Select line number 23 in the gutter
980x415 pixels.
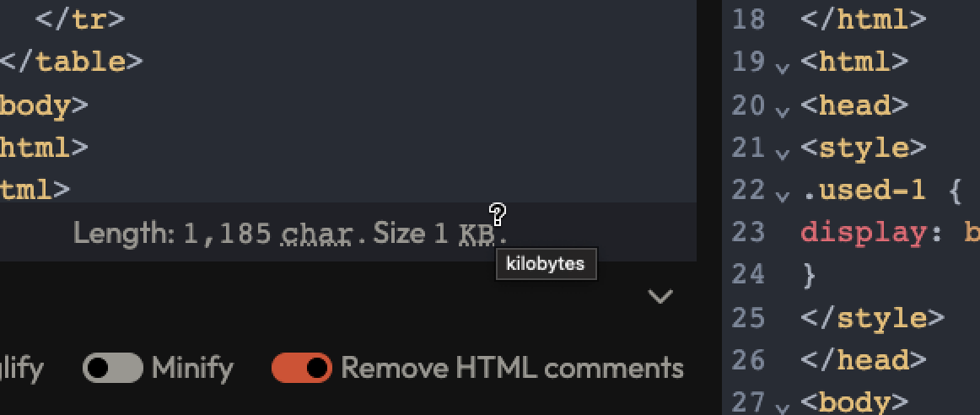(x=748, y=232)
